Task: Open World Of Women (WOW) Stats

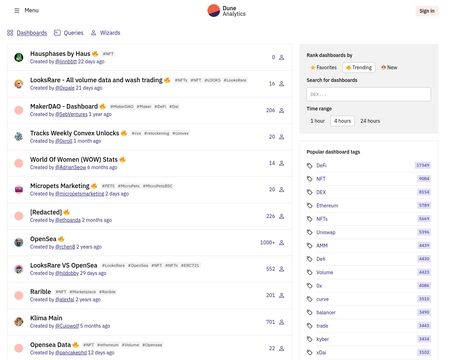Action: [74, 159]
